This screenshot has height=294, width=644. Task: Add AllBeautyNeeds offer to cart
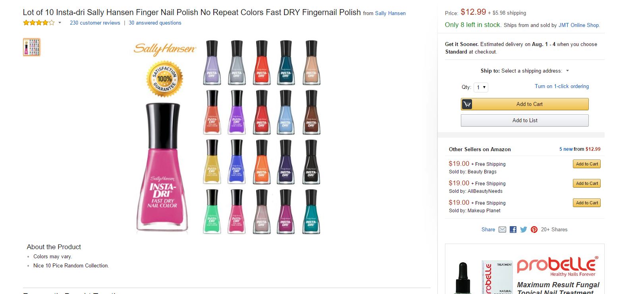(x=586, y=184)
